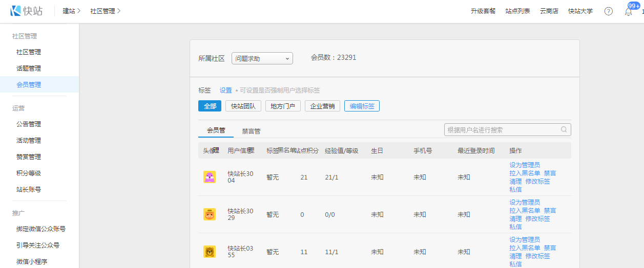Click 设为管理员 for user 快站长3004
Screen dimensions: 644x268
[x=524, y=165]
